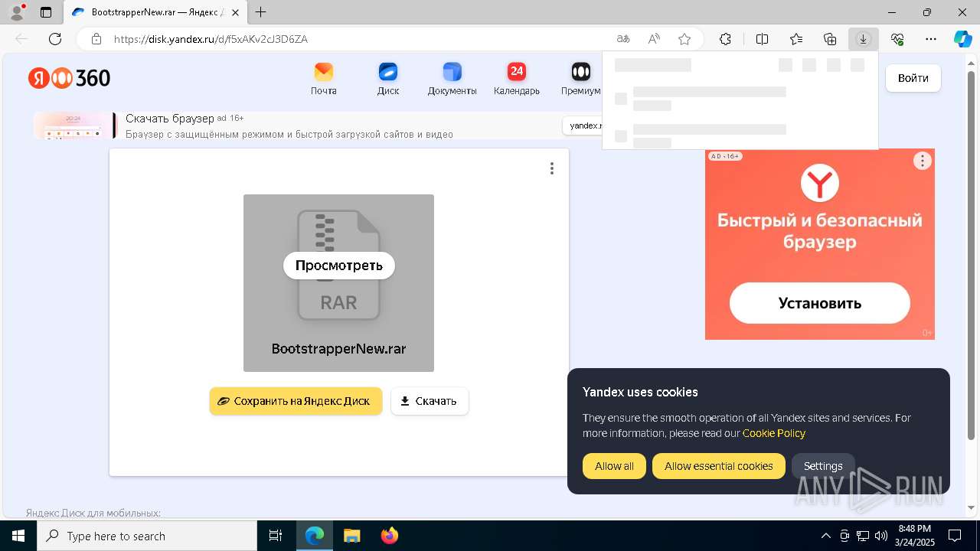
Task: Open Edge settings and more menu
Action: click(931, 39)
